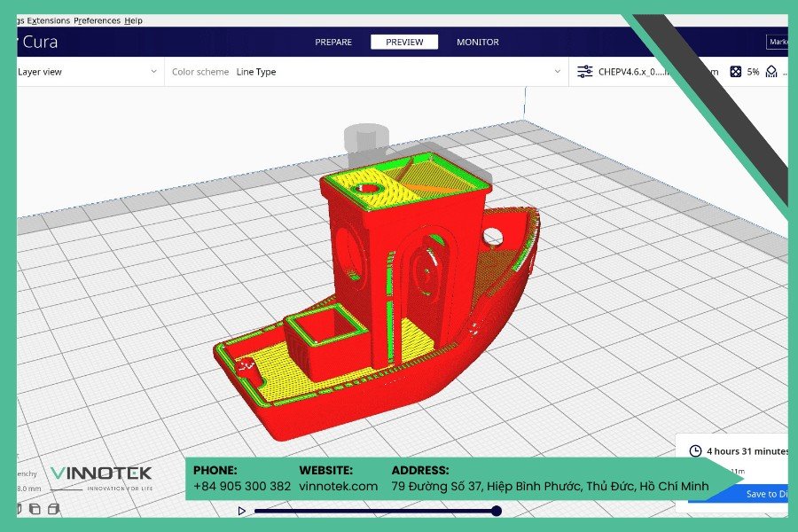Click the infill density icon showing 5%
798x532 pixels.
pos(737,71)
